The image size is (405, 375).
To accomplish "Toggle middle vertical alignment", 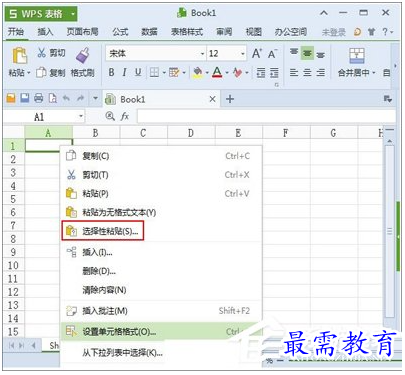I will tap(307, 53).
